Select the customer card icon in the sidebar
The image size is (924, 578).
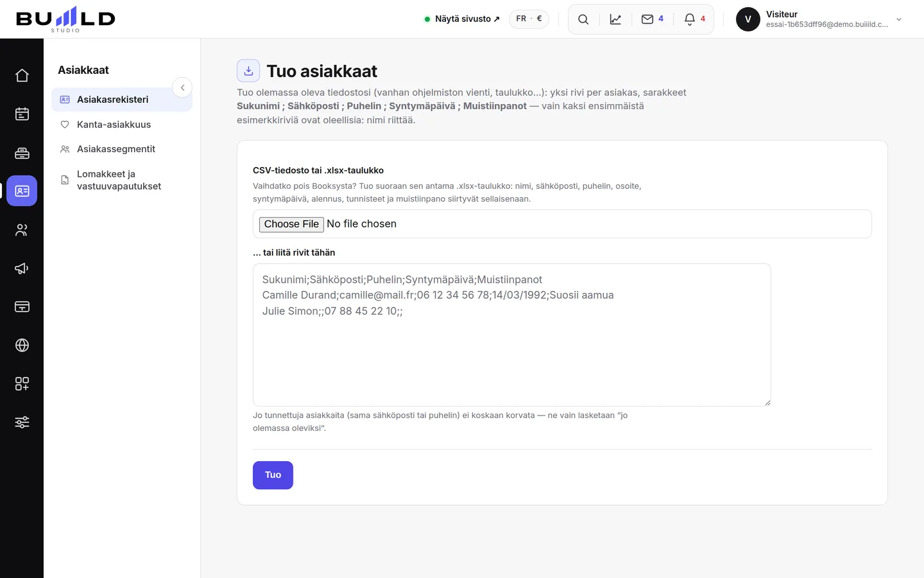point(22,191)
